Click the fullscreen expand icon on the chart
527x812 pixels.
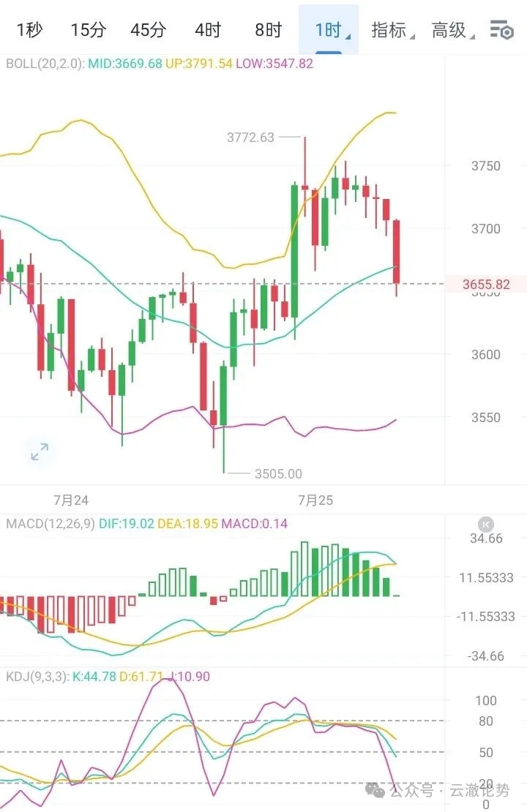coord(40,452)
